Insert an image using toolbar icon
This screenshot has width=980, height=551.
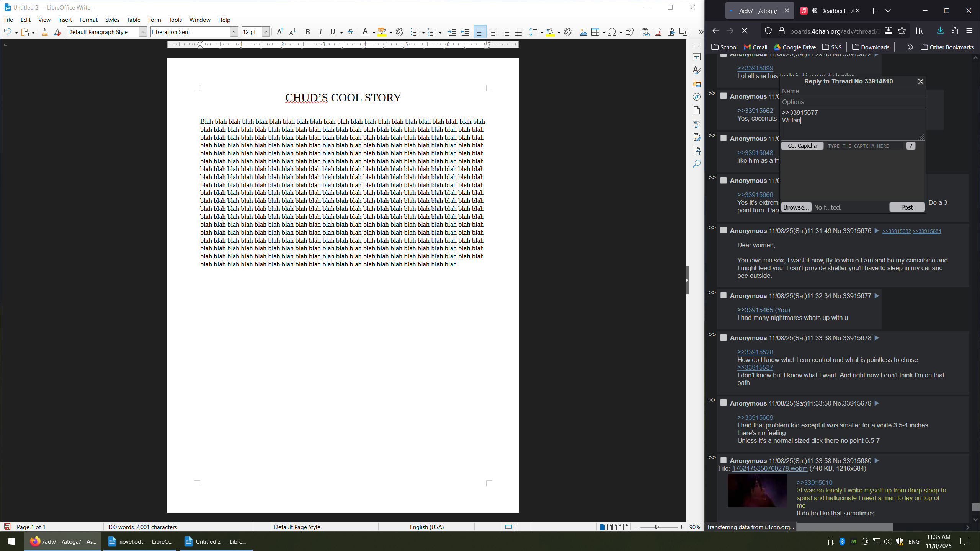point(583,32)
